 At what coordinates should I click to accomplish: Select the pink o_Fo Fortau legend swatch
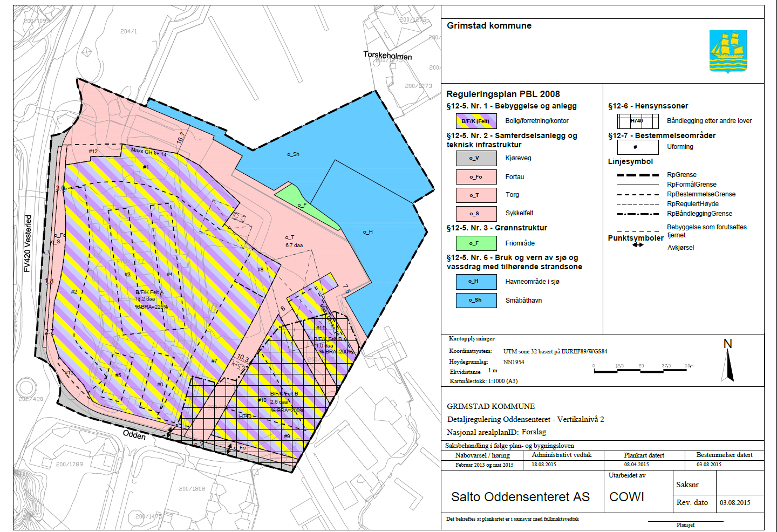click(476, 177)
